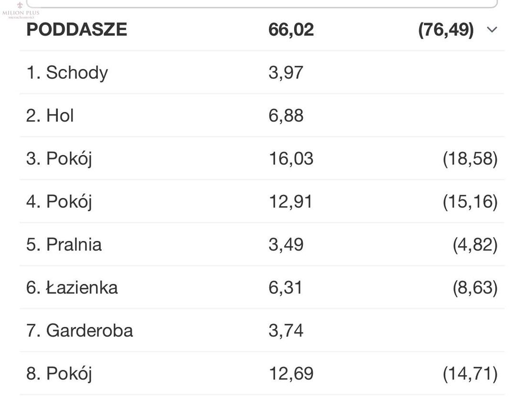524x420 pixels.
Task: Open the 2. Hol row
Action: (x=262, y=115)
